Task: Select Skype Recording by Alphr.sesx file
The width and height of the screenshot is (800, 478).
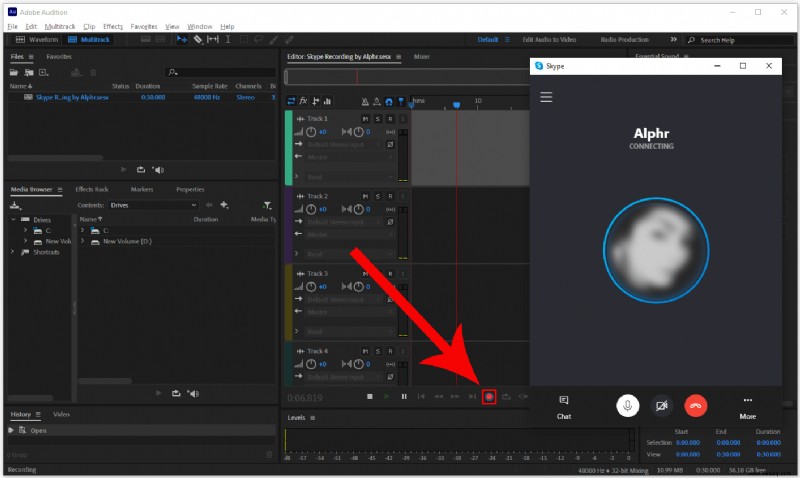Action: click(x=72, y=97)
